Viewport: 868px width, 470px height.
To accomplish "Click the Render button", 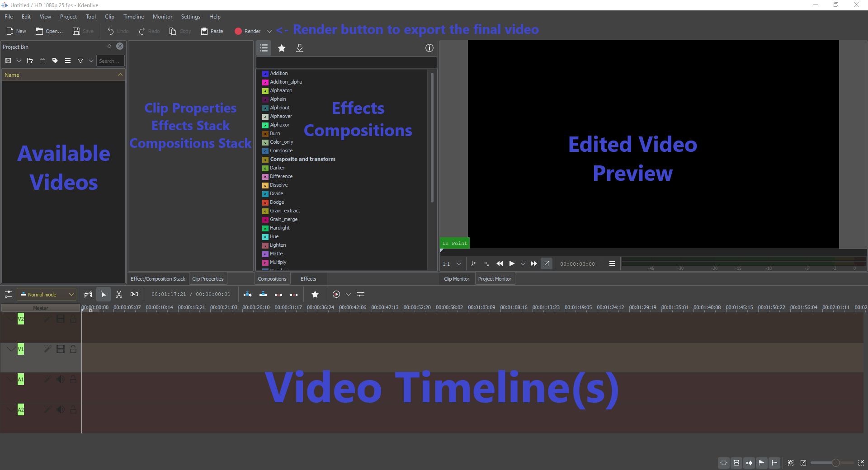I will pyautogui.click(x=248, y=31).
